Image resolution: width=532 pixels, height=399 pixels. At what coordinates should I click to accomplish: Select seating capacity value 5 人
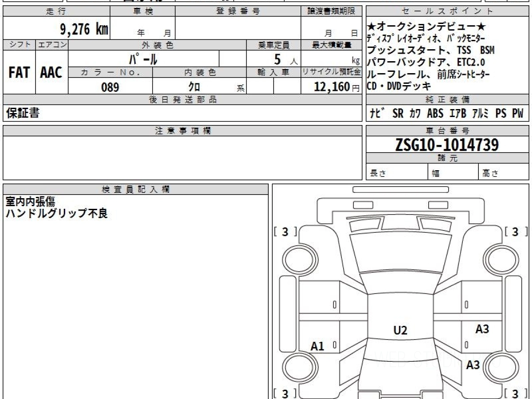pyautogui.click(x=286, y=59)
